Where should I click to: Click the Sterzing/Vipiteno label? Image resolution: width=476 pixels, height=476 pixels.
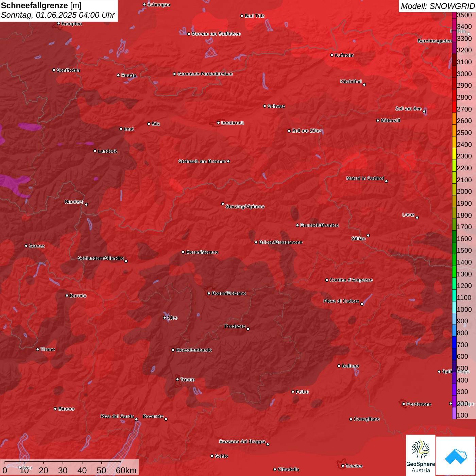tap(245, 206)
